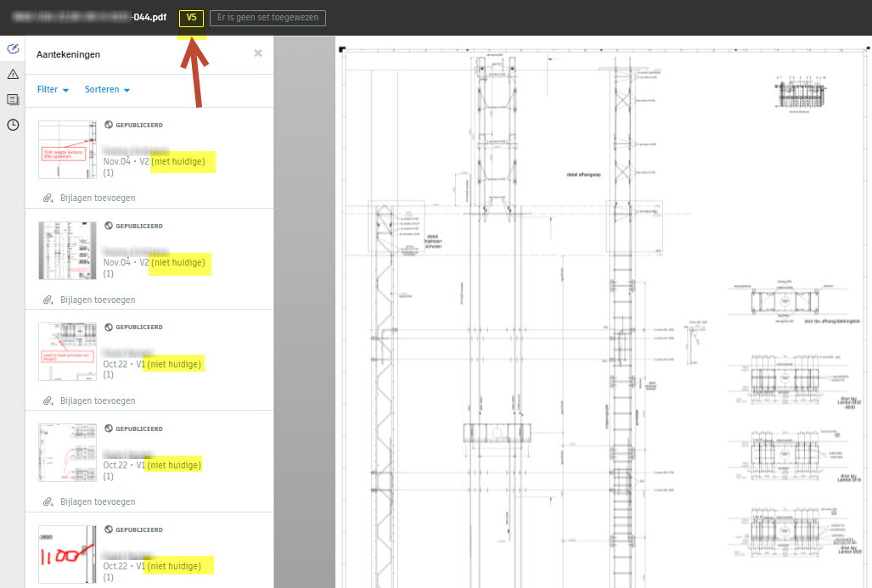Click 'Er is geen set toegewezen' button

click(x=268, y=18)
